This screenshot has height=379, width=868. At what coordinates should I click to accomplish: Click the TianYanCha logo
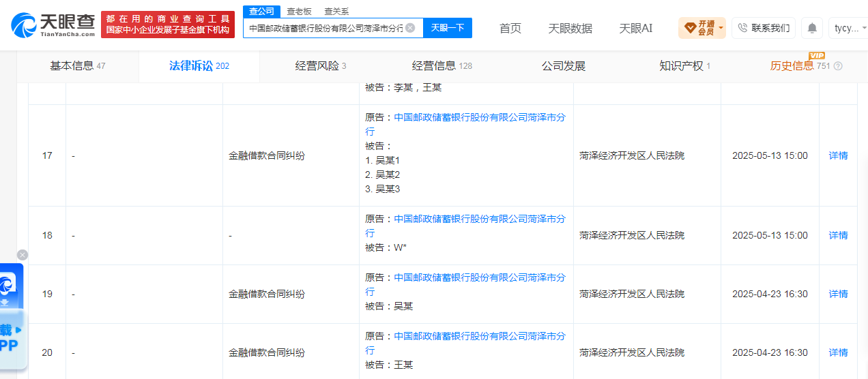click(x=53, y=25)
